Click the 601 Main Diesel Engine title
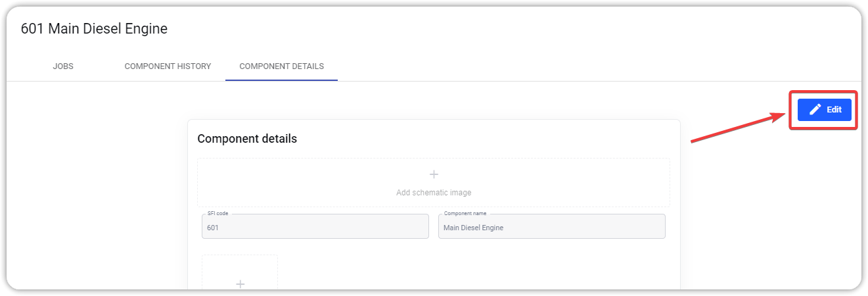This screenshot has height=296, width=868. click(x=94, y=29)
